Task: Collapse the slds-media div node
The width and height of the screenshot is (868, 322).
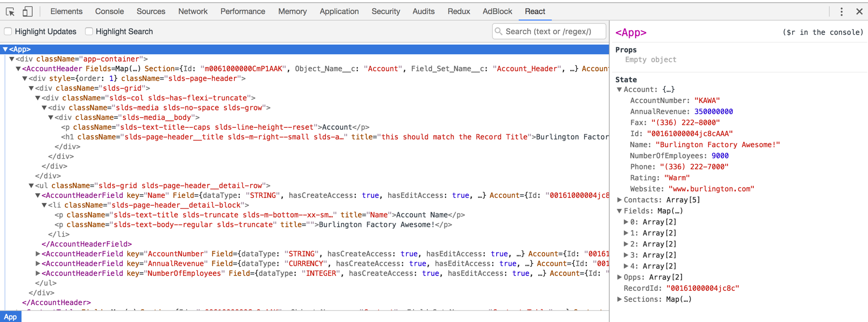Action: point(44,108)
